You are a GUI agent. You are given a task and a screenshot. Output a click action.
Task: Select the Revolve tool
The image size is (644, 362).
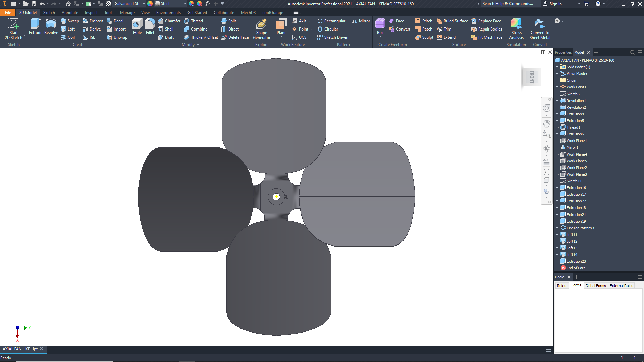click(51, 26)
